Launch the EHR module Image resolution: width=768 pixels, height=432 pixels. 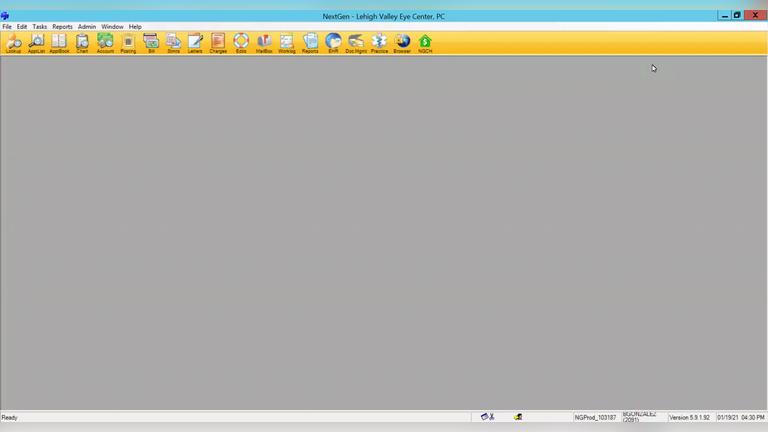pyautogui.click(x=333, y=42)
